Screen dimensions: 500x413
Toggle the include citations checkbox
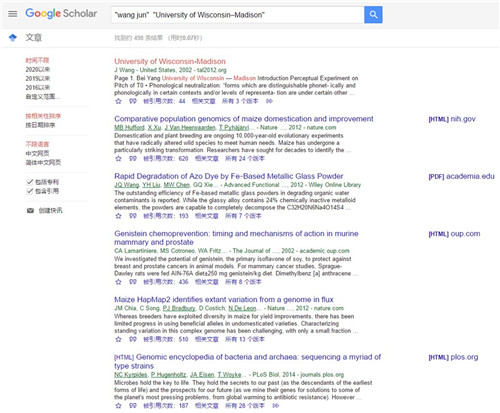click(x=30, y=191)
